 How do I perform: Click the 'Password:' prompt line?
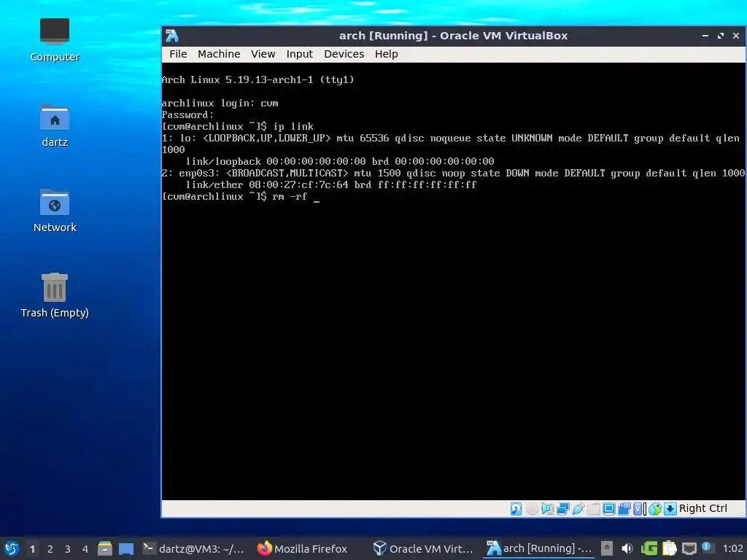(187, 114)
